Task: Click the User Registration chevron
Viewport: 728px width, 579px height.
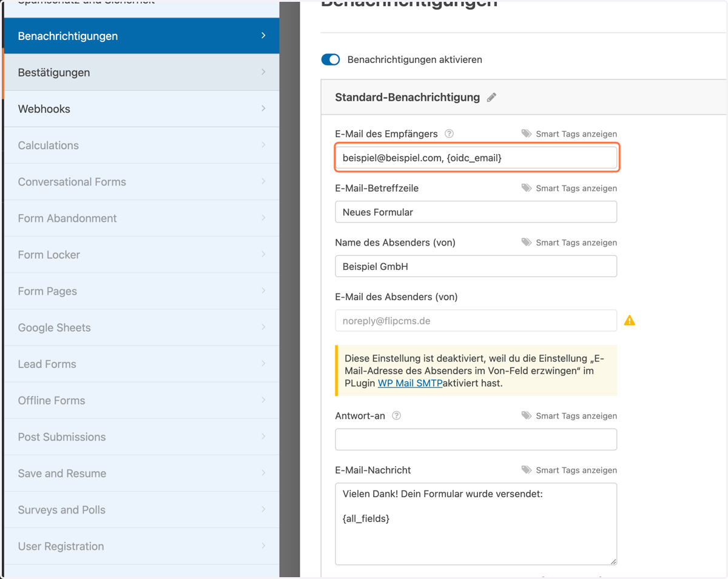Action: click(263, 546)
